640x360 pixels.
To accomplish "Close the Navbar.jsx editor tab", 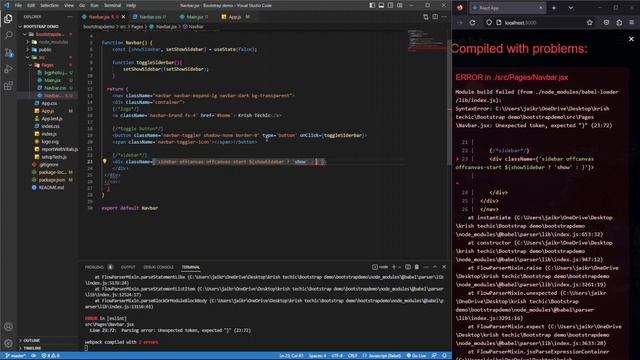I will [123, 17].
